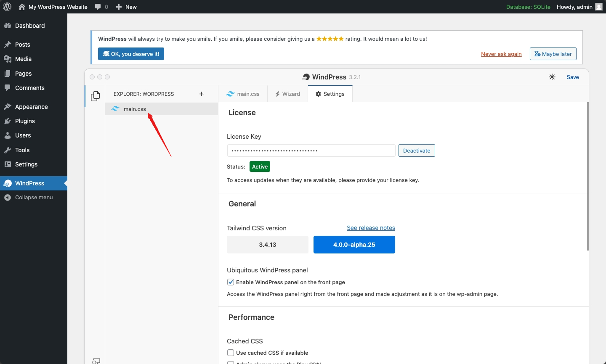Switch to the Wizard tab
606x364 pixels.
[287, 94]
